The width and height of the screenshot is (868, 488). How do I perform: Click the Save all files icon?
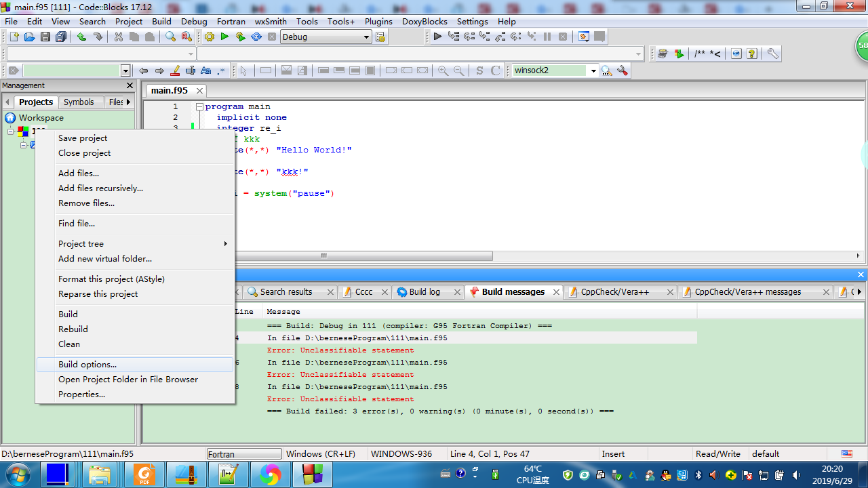tap(61, 37)
